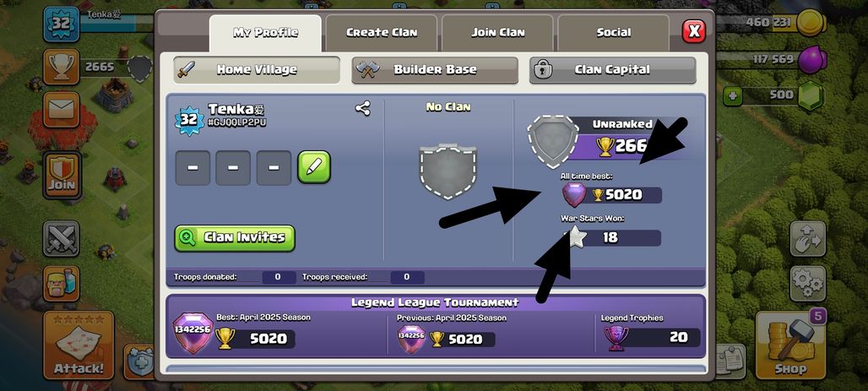Open the mail inbox icon
The height and width of the screenshot is (391, 868).
point(61,109)
